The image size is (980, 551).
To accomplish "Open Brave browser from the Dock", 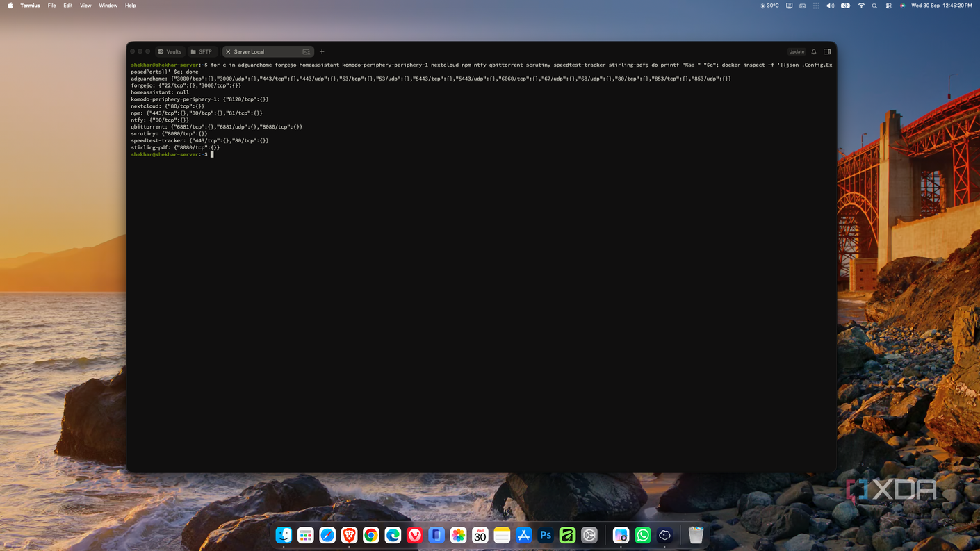I will click(349, 534).
